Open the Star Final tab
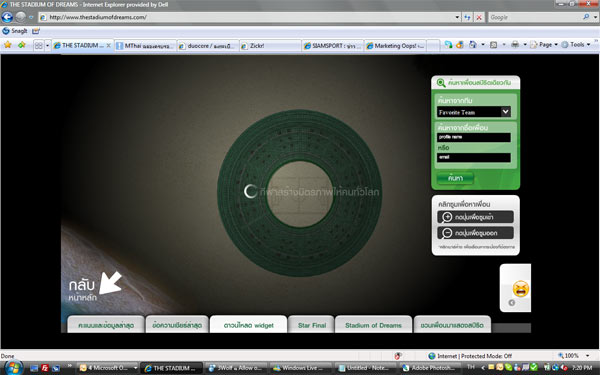Viewport: 600px width, 375px height. pos(311,325)
